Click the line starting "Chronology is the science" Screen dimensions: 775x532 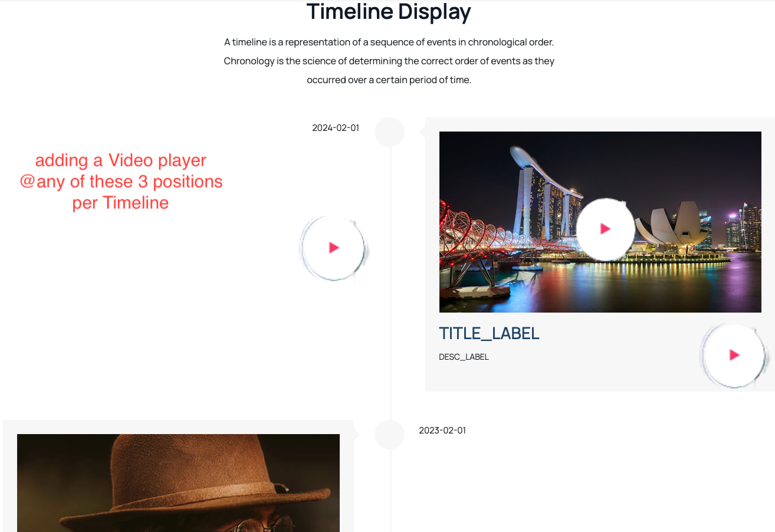coord(389,61)
